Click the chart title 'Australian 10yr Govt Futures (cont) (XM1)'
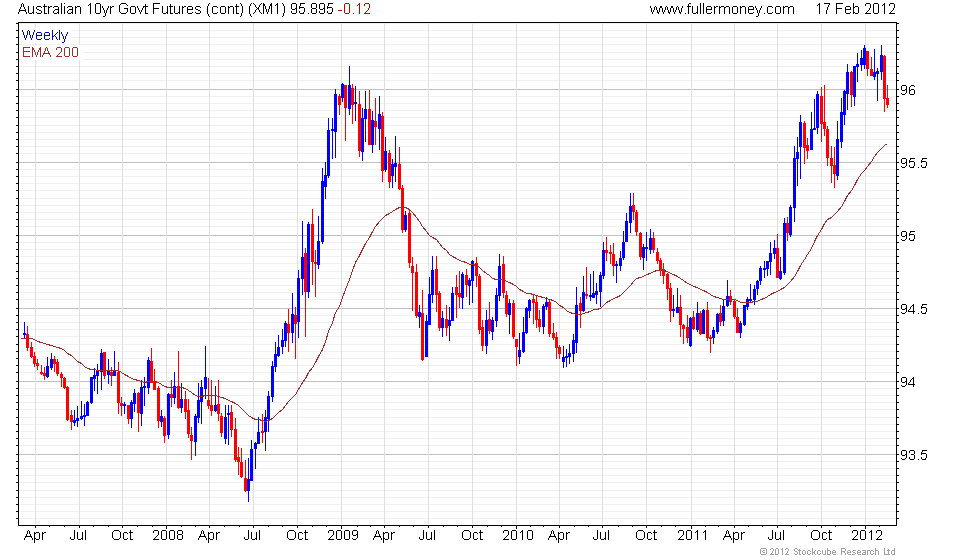Viewport: 980px width, 560px height. coord(152,9)
